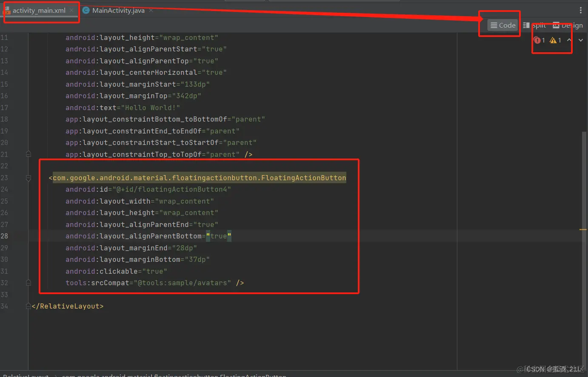Click layout_height="wrap_content" on line 26

(x=142, y=213)
